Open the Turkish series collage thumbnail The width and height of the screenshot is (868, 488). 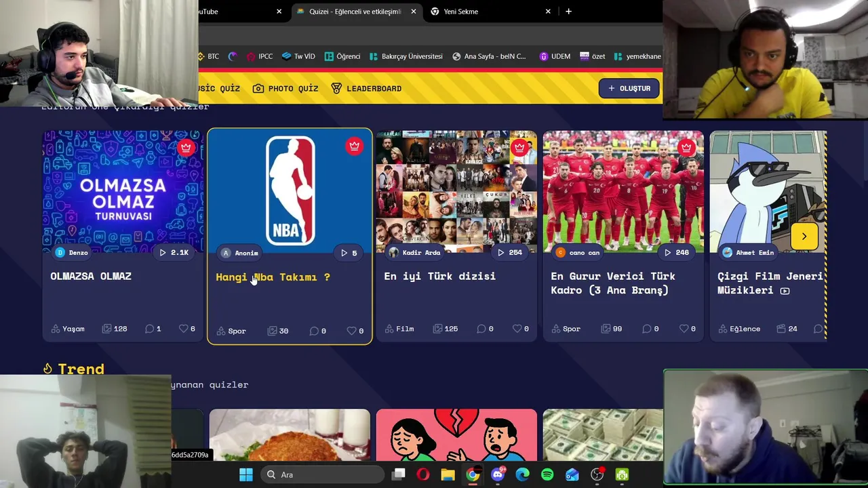(456, 192)
